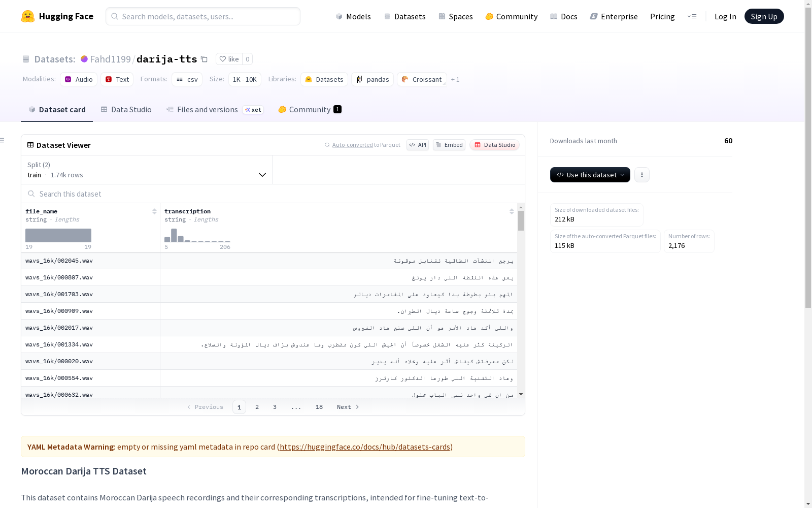
Task: Select the row wavs_16k/002045.wav
Action: pos(269,261)
